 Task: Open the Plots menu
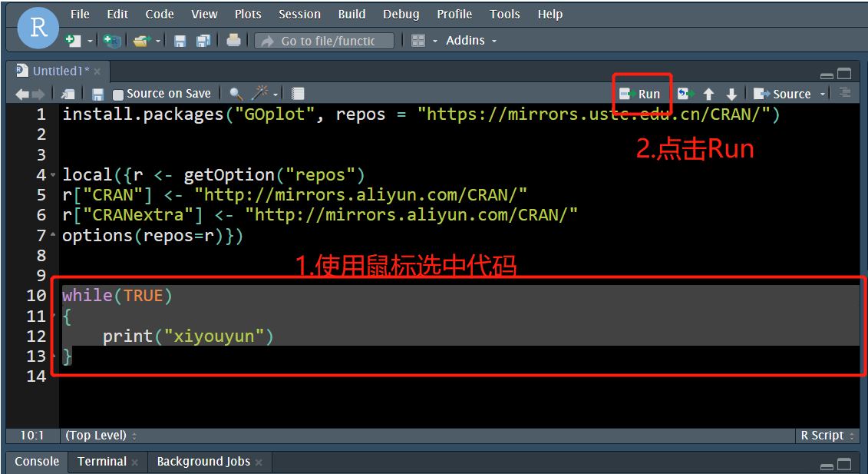pos(247,14)
